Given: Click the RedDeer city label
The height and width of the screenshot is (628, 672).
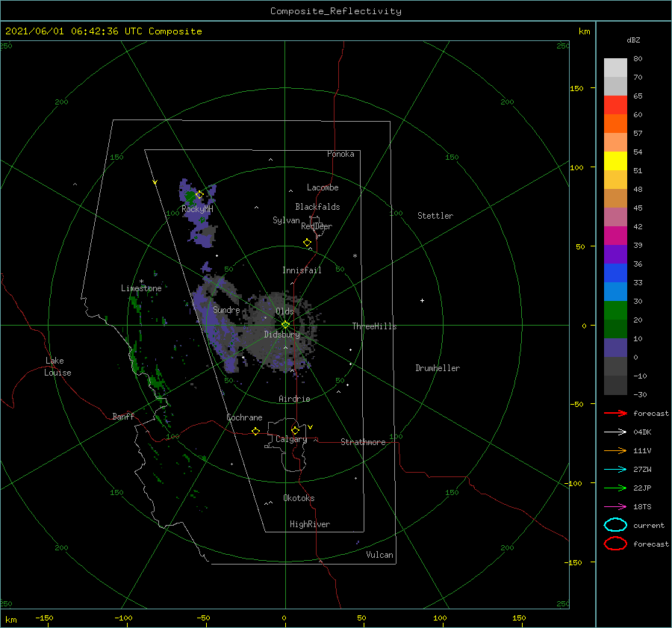Looking at the screenshot, I should point(317,226).
